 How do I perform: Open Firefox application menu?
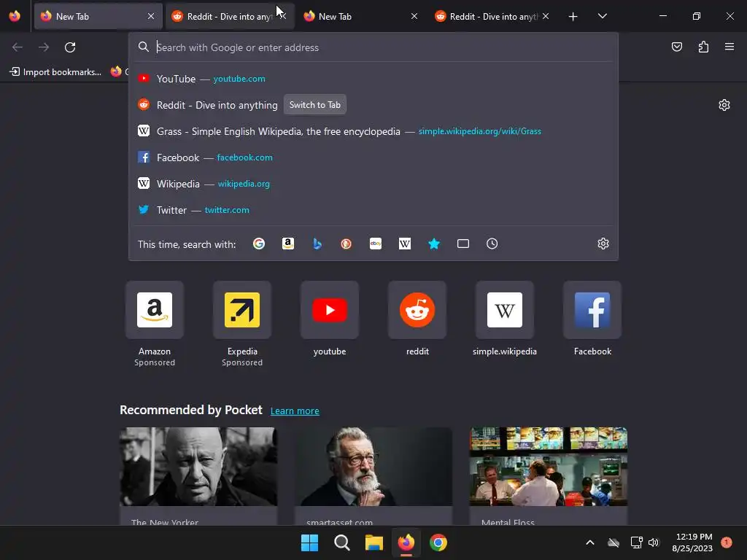point(729,47)
